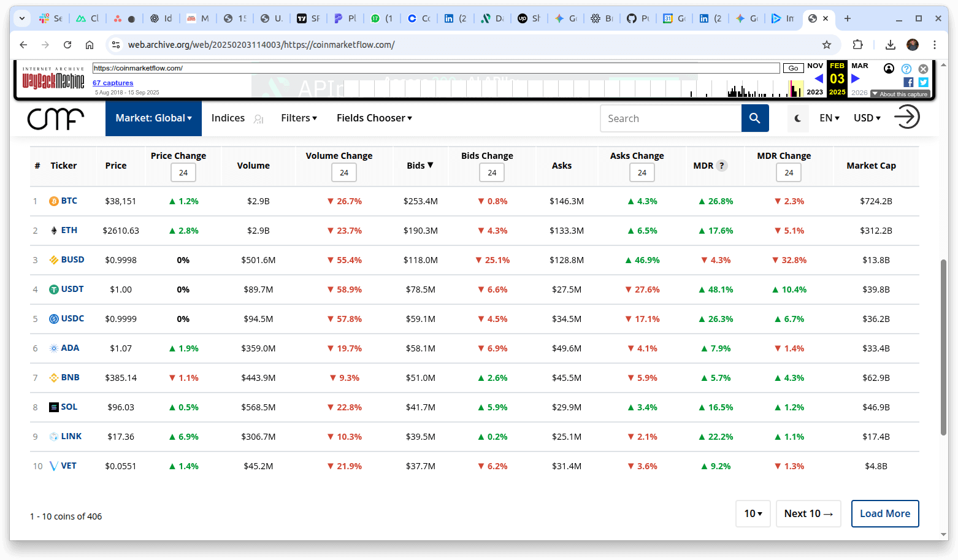Toggle dark mode moon icon

click(x=797, y=118)
